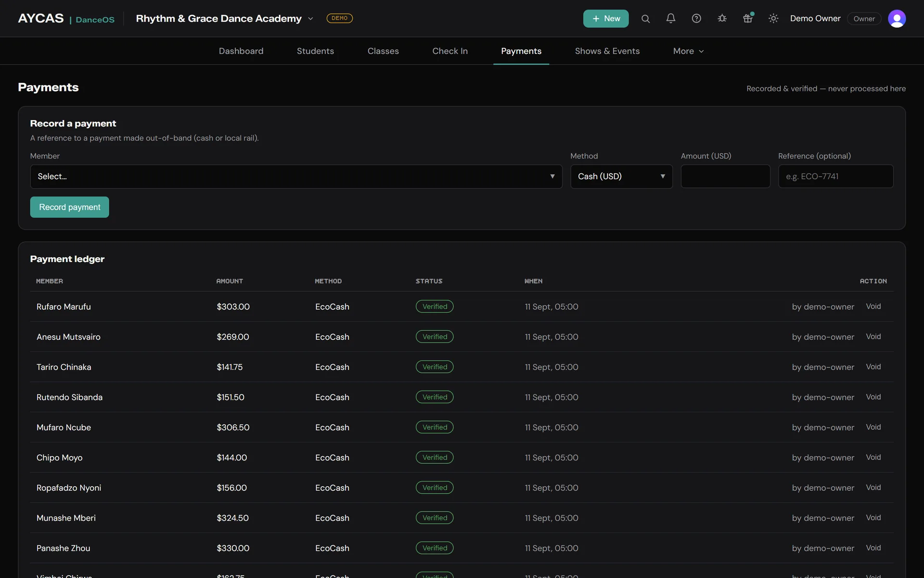The height and width of the screenshot is (578, 924).
Task: Click the DEMO badge
Action: (x=340, y=18)
